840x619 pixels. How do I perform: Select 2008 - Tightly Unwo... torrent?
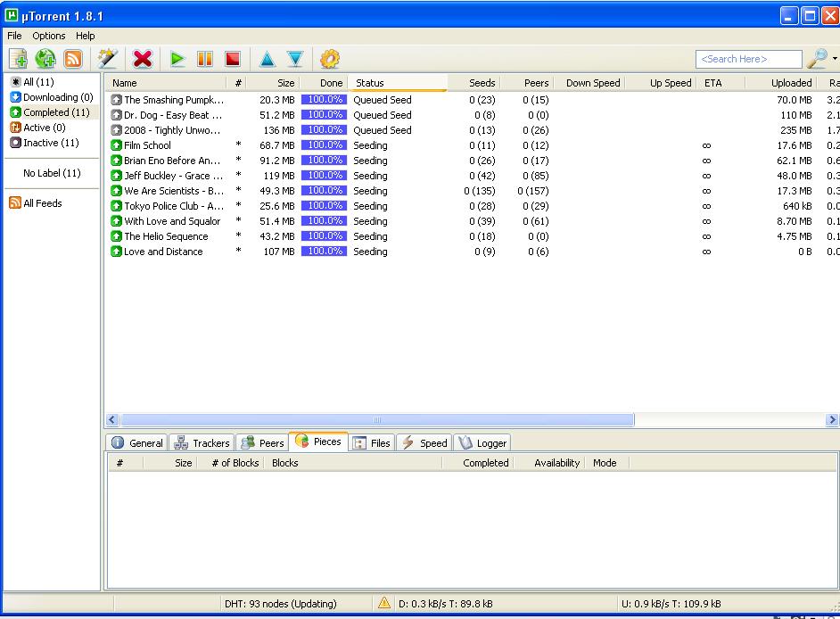[472, 130]
